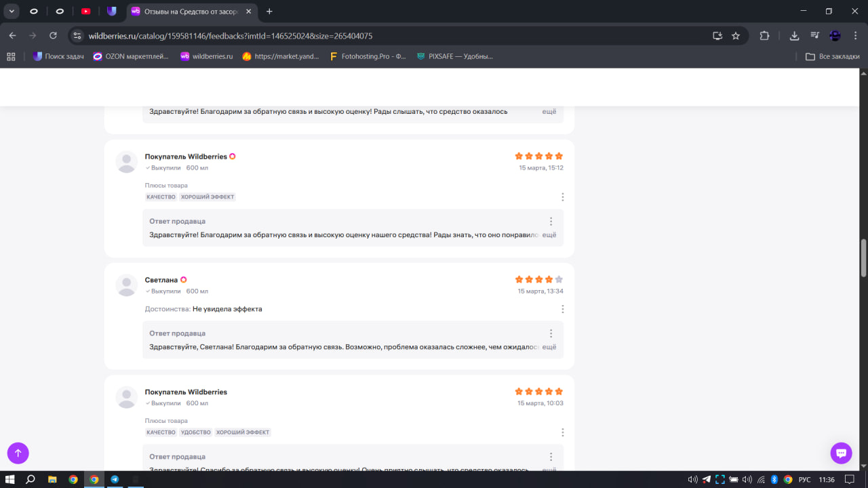Image resolution: width=868 pixels, height=488 pixels.
Task: Open the apps grid in bookmarks bar
Action: (11, 56)
